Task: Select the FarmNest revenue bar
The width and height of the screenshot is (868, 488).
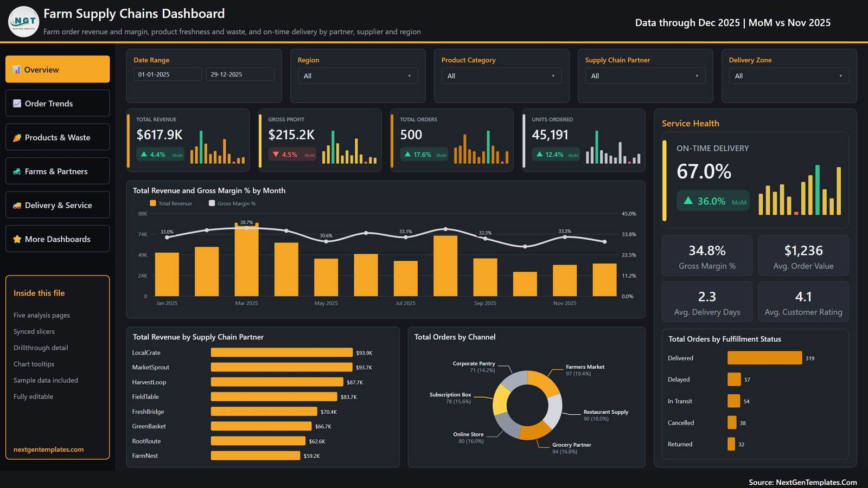Action: [x=256, y=455]
